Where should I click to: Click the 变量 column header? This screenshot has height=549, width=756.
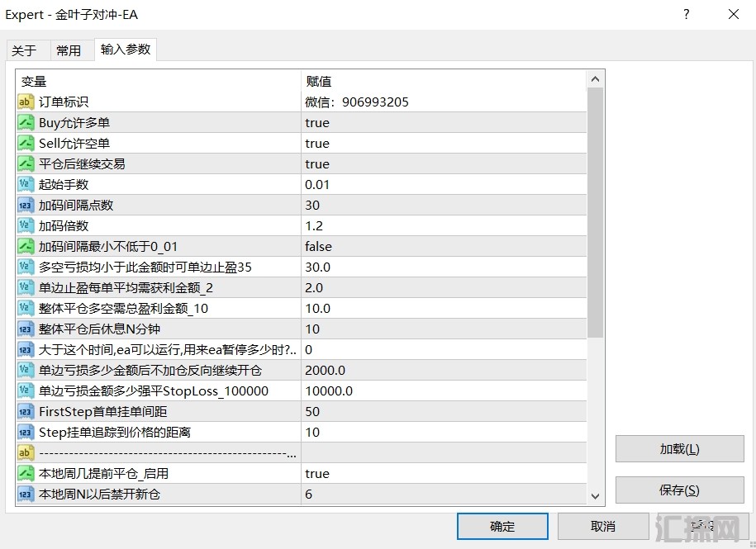pyautogui.click(x=159, y=82)
